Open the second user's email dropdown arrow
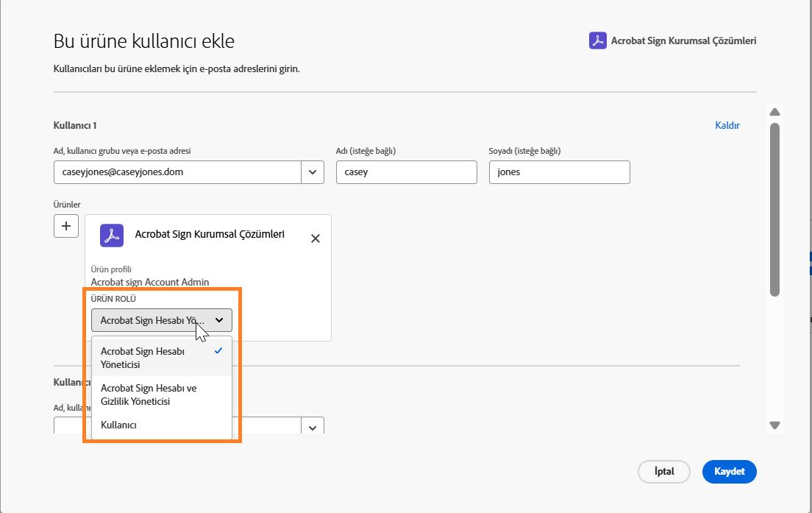Screen dimensions: 812x513 coord(313,428)
